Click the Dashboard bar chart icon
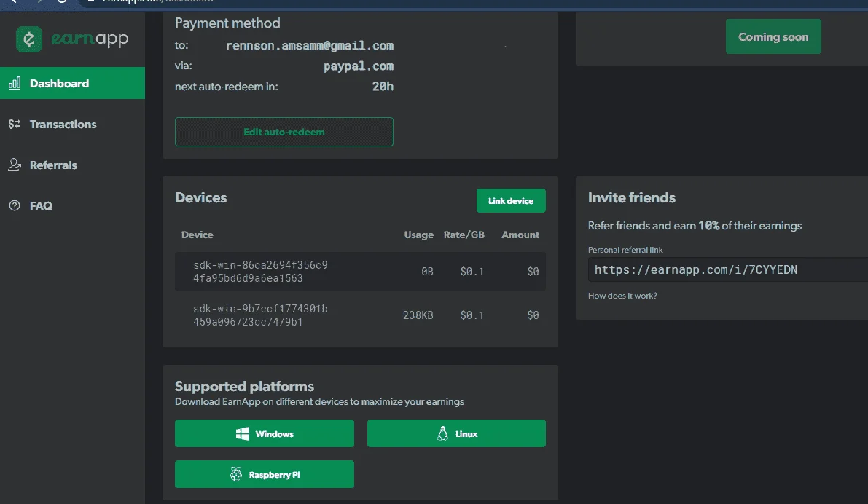 [x=15, y=83]
